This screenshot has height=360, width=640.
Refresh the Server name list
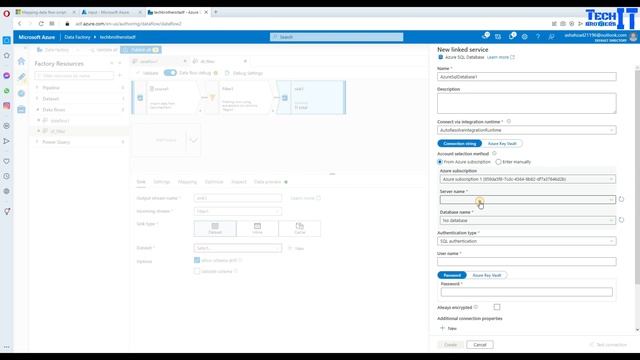click(621, 199)
